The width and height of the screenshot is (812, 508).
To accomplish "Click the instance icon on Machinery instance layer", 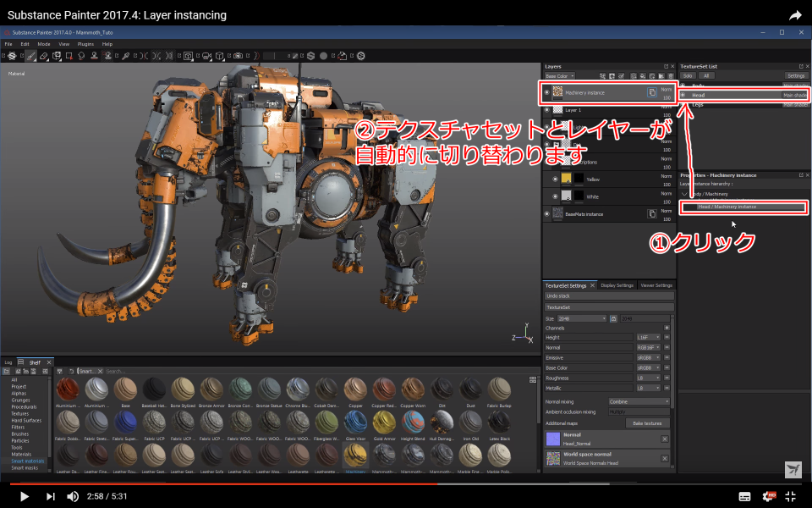I will tap(652, 92).
